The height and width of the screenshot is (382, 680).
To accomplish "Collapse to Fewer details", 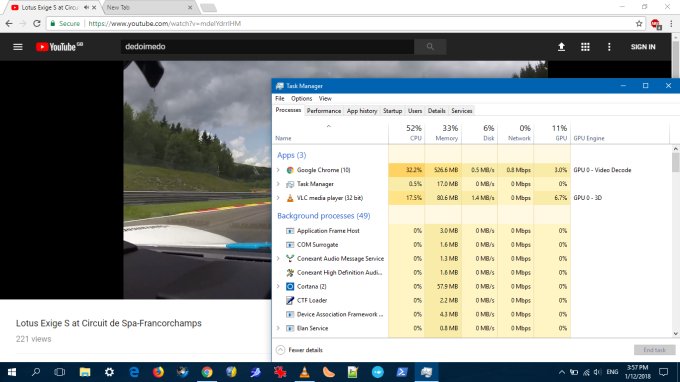I will pyautogui.click(x=300, y=350).
